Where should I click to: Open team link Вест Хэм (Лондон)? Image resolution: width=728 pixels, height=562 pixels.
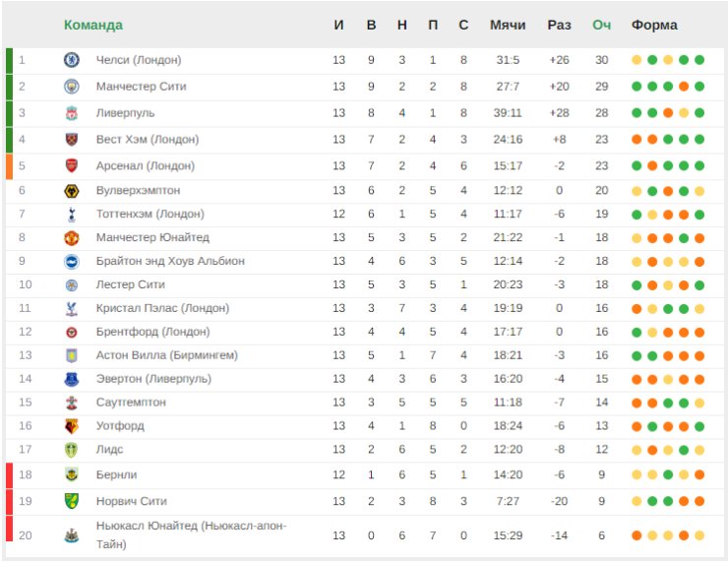148,140
